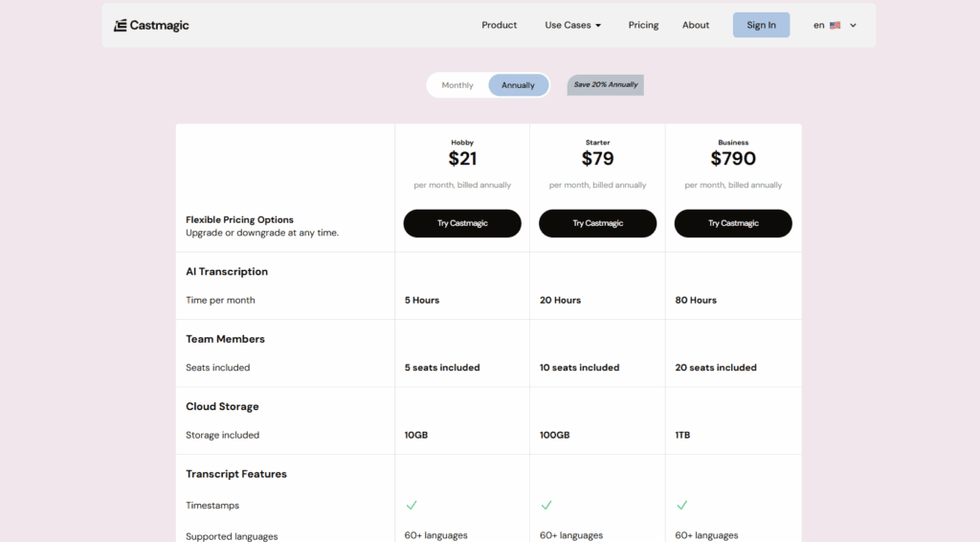Image resolution: width=980 pixels, height=542 pixels.
Task: Click the Starter $79 price
Action: [x=597, y=159]
